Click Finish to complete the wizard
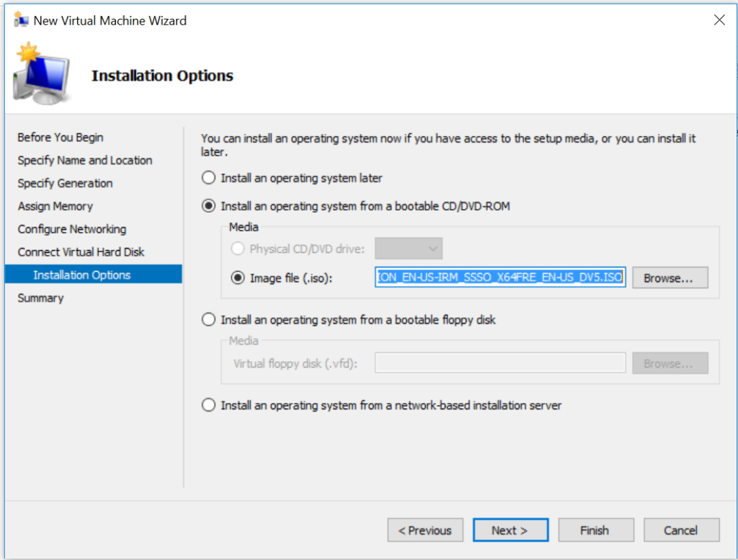This screenshot has width=738, height=560. pyautogui.click(x=596, y=530)
